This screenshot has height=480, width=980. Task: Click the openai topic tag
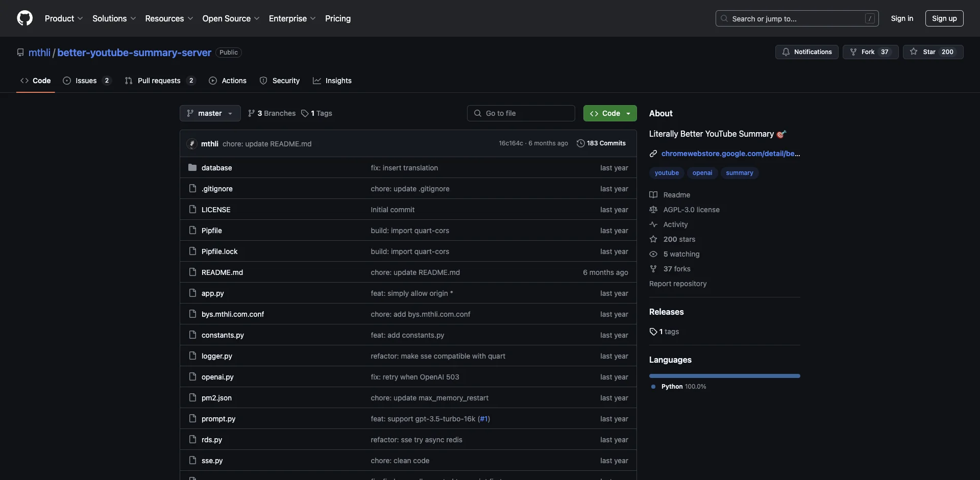click(702, 173)
